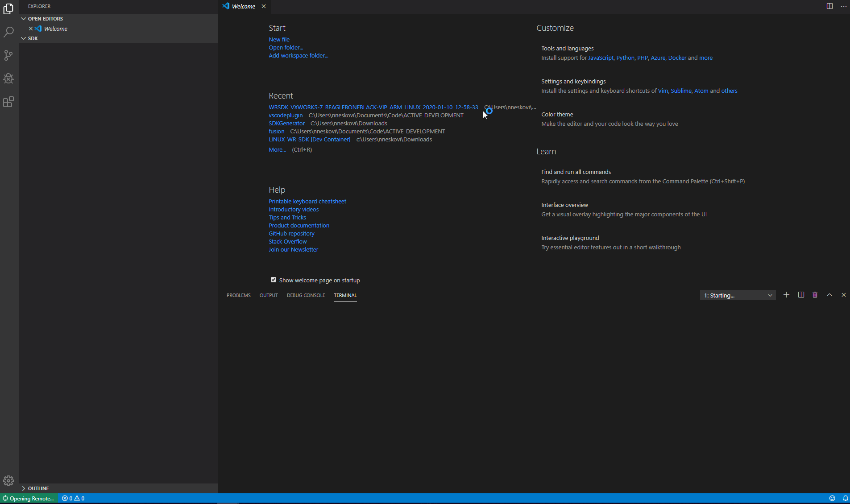Open recent LINUX_WR_SDK Dev Container
Screen dimensions: 850x504
tap(309, 139)
